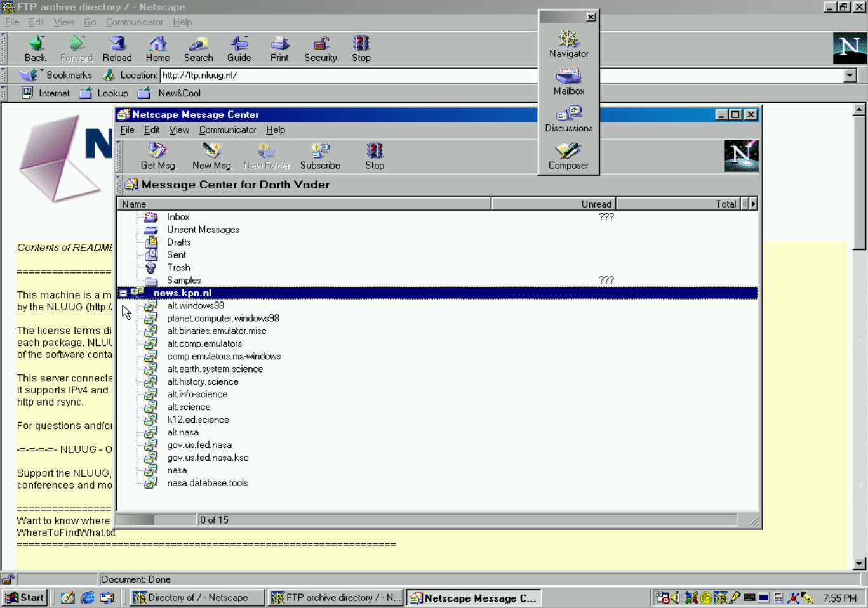Select the Samples folder
The height and width of the screenshot is (608, 868).
pyautogui.click(x=184, y=281)
